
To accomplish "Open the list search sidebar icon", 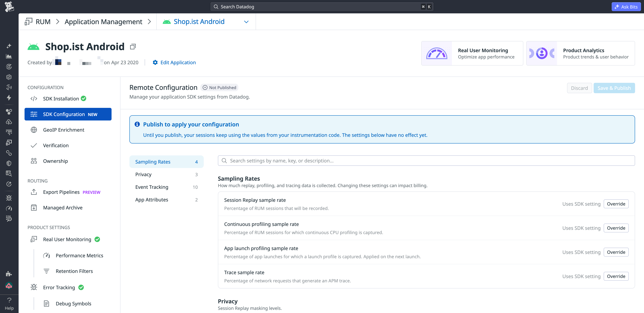I will [x=9, y=219].
